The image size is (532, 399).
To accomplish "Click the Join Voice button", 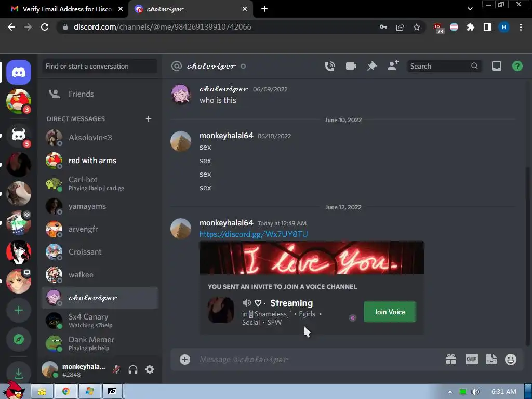I will pyautogui.click(x=390, y=312).
